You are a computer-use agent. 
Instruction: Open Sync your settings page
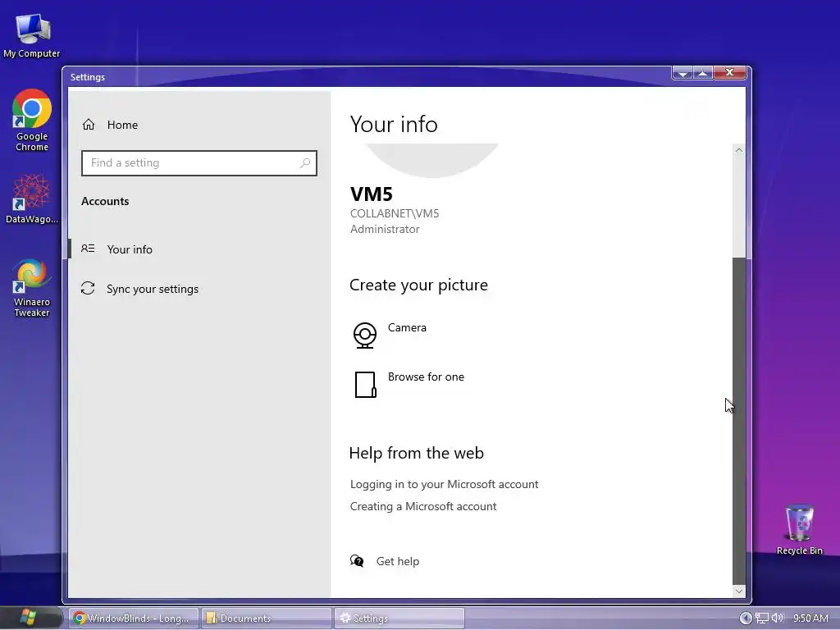[199, 289]
